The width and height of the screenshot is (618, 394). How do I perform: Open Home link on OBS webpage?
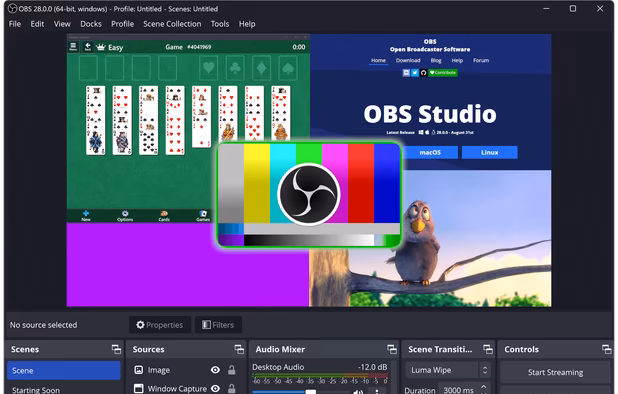click(x=378, y=60)
